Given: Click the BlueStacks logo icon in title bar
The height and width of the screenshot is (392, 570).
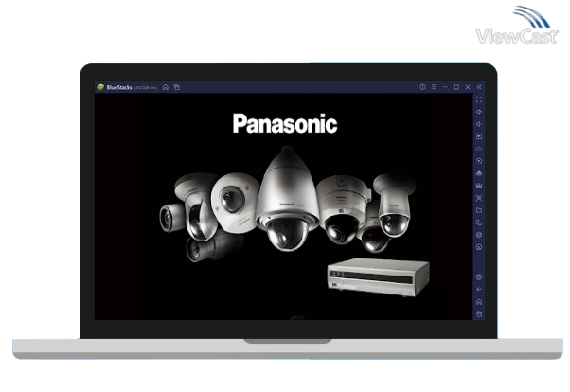Looking at the screenshot, I should [x=100, y=87].
